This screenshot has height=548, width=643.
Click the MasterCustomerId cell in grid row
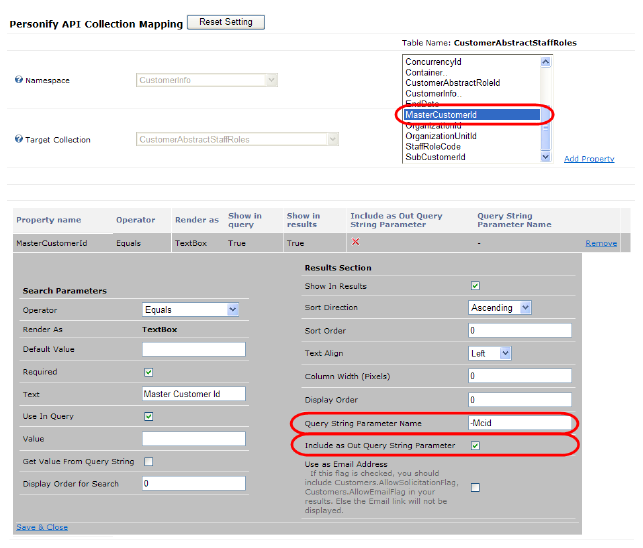pyautogui.click(x=52, y=243)
